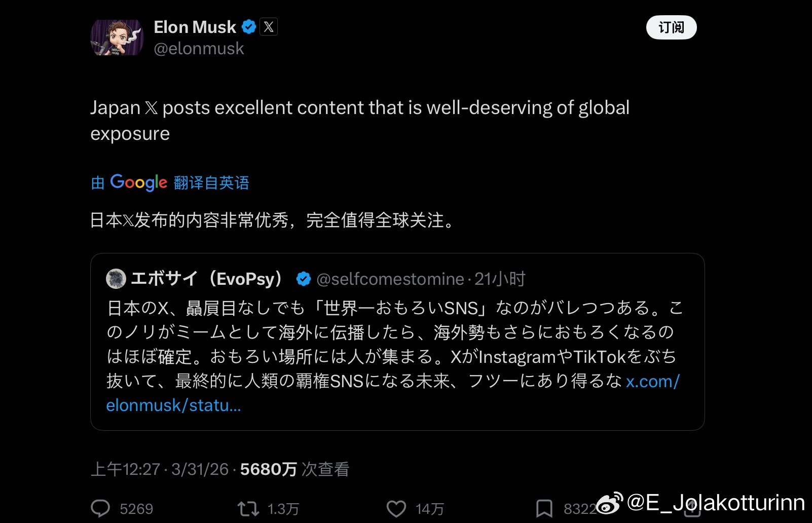The image size is (812, 523).
Task: Bookmark the post with the bookmark icon
Action: tap(543, 508)
